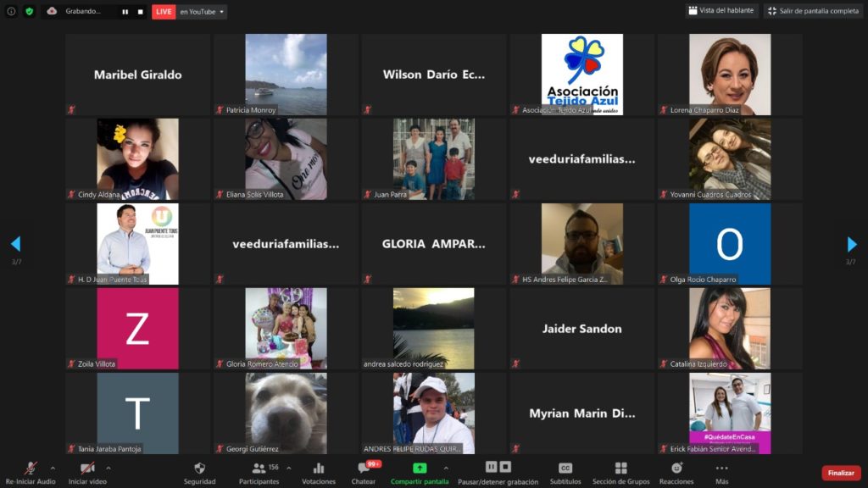Click the green encryption shield icon

(x=30, y=11)
